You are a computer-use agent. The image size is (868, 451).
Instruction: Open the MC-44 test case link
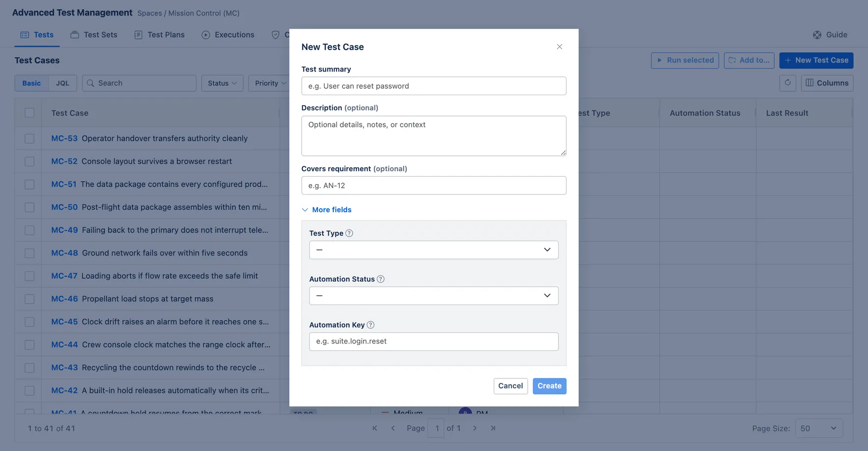[x=65, y=345]
